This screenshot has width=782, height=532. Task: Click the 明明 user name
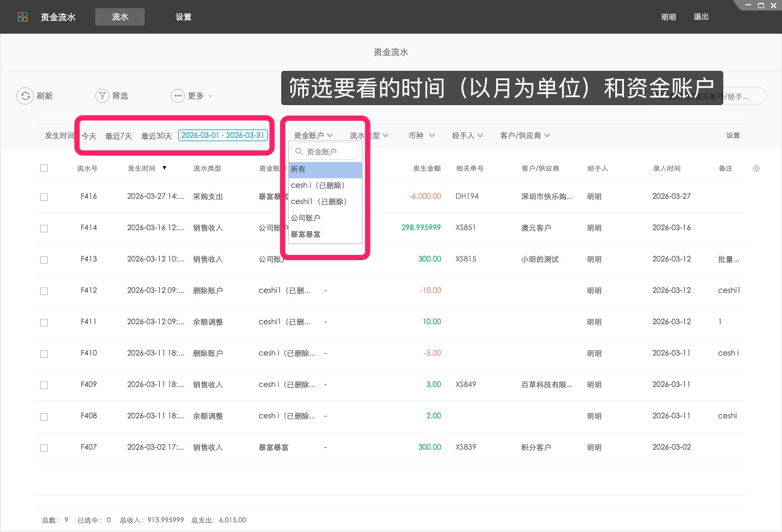pos(669,17)
